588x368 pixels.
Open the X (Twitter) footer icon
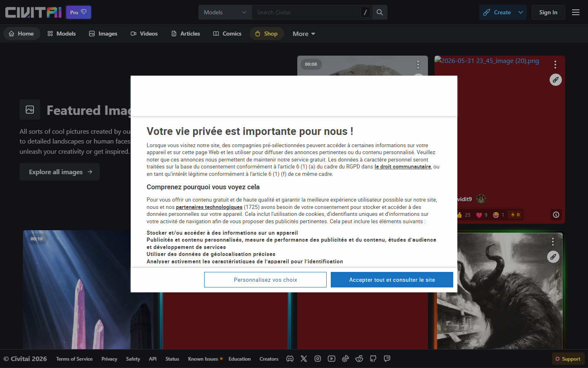(x=304, y=359)
